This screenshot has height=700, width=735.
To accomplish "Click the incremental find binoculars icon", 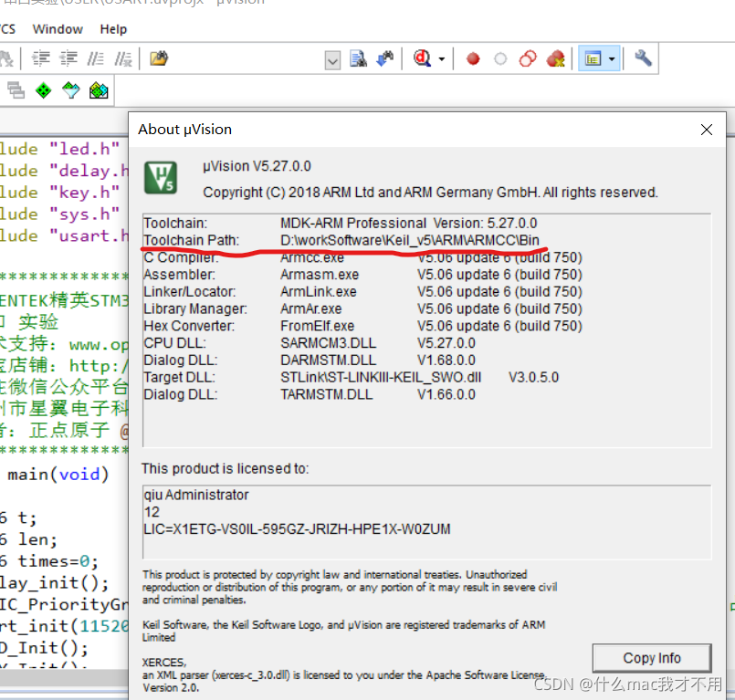I will tap(385, 58).
